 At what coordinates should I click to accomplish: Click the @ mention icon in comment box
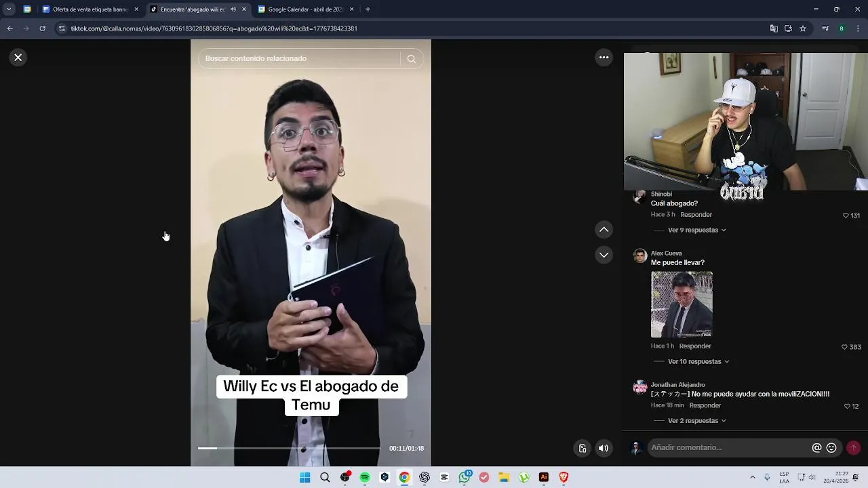point(816,448)
